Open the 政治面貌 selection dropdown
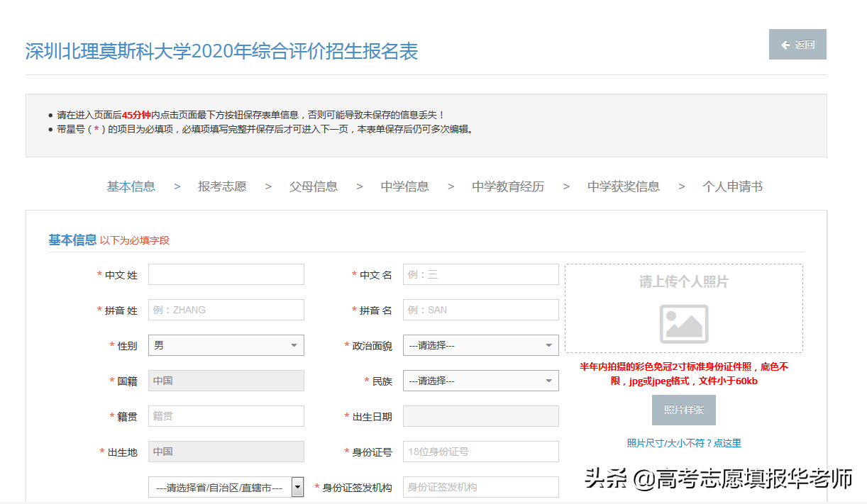This screenshot has width=867, height=504. click(480, 345)
